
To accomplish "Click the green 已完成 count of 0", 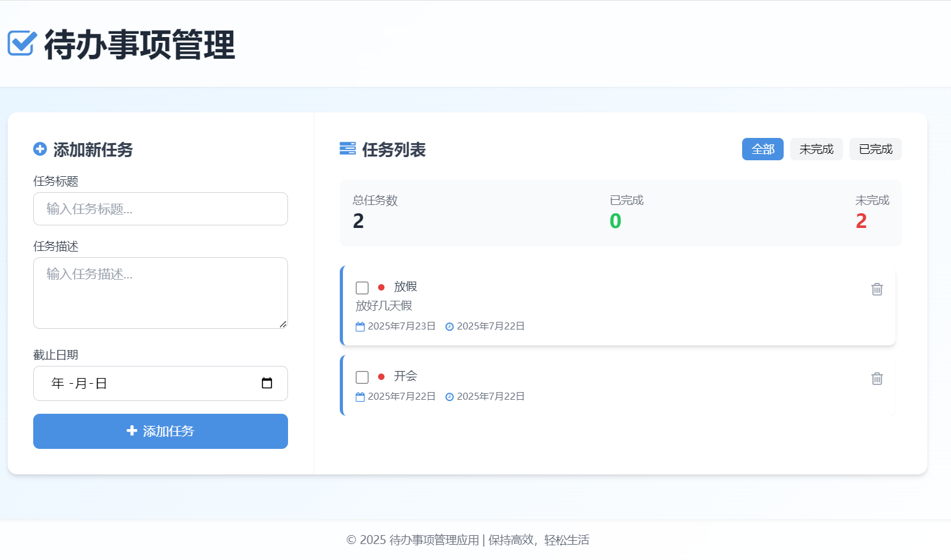I will (614, 222).
